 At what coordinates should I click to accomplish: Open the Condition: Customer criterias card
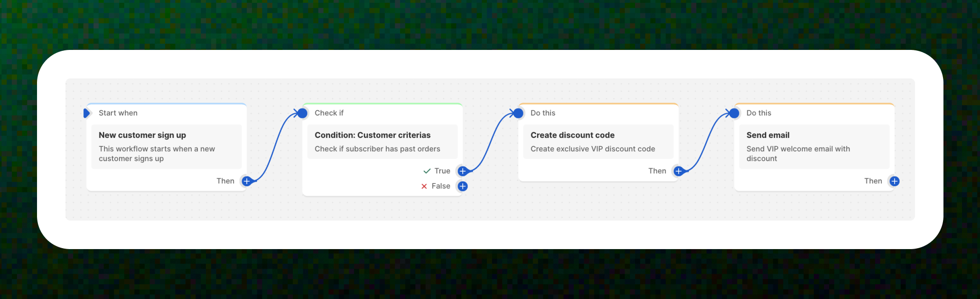383,142
